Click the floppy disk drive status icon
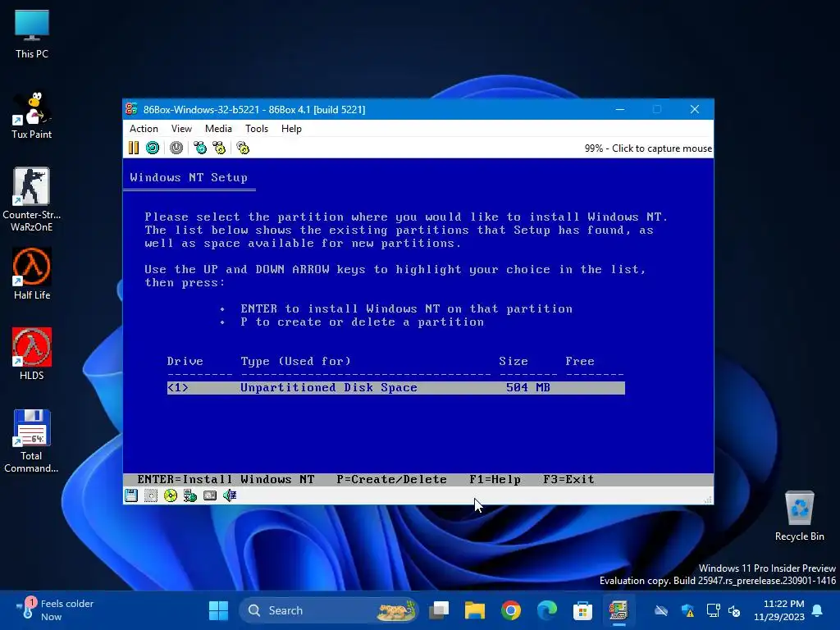Image resolution: width=840 pixels, height=630 pixels. [131, 495]
